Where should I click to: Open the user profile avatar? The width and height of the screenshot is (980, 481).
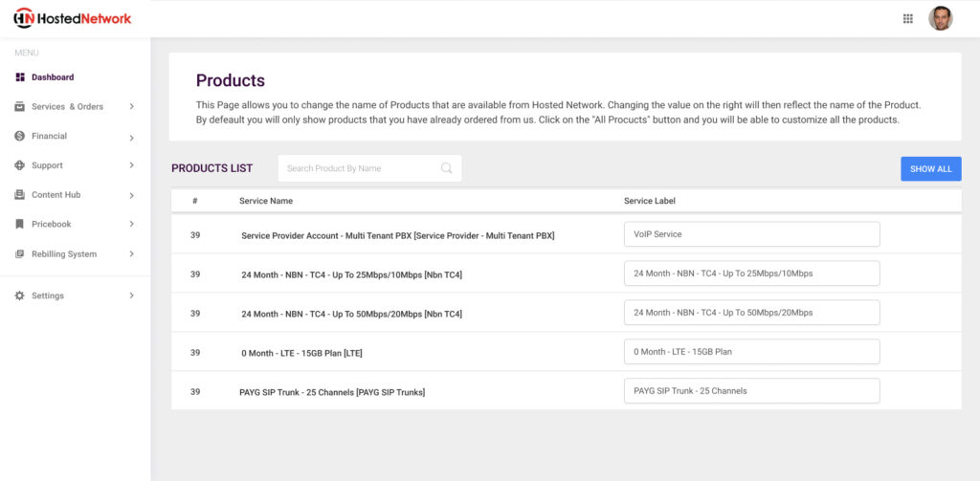(x=940, y=18)
